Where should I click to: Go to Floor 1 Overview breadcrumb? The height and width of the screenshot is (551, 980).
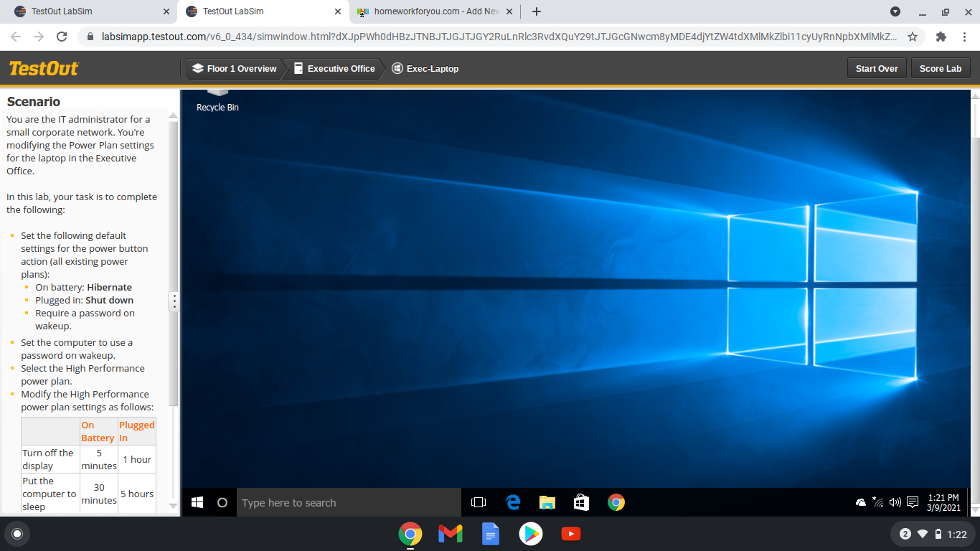[235, 69]
